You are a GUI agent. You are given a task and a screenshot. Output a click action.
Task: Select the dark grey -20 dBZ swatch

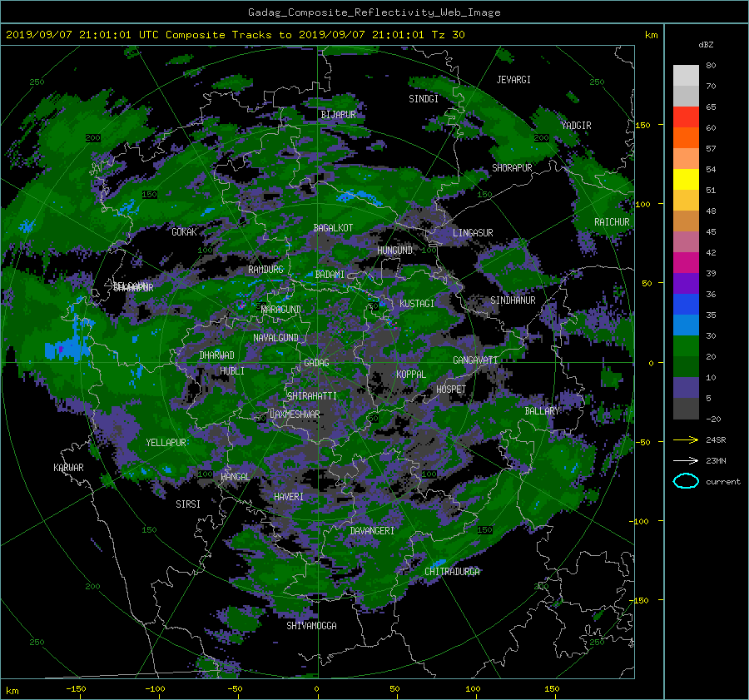point(686,409)
